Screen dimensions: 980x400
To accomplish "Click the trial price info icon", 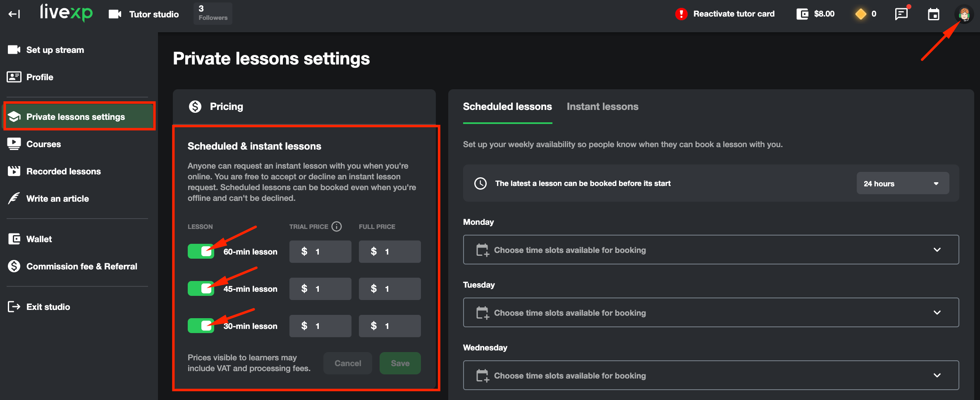I will point(337,226).
